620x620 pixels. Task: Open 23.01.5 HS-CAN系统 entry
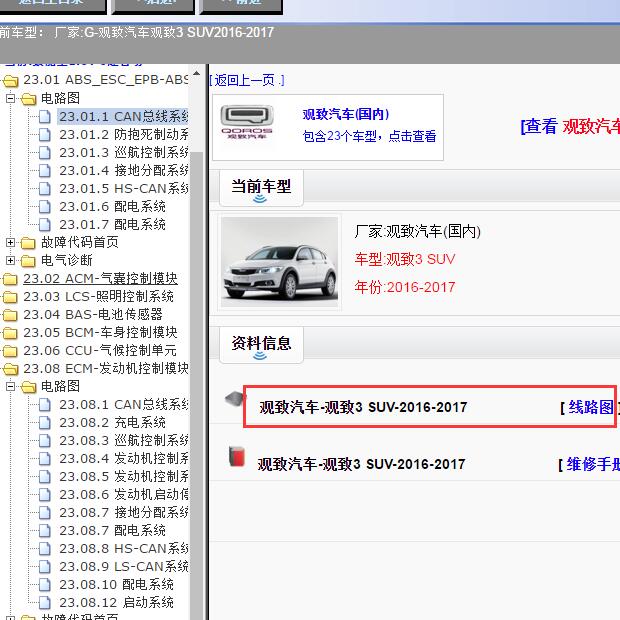[123, 189]
